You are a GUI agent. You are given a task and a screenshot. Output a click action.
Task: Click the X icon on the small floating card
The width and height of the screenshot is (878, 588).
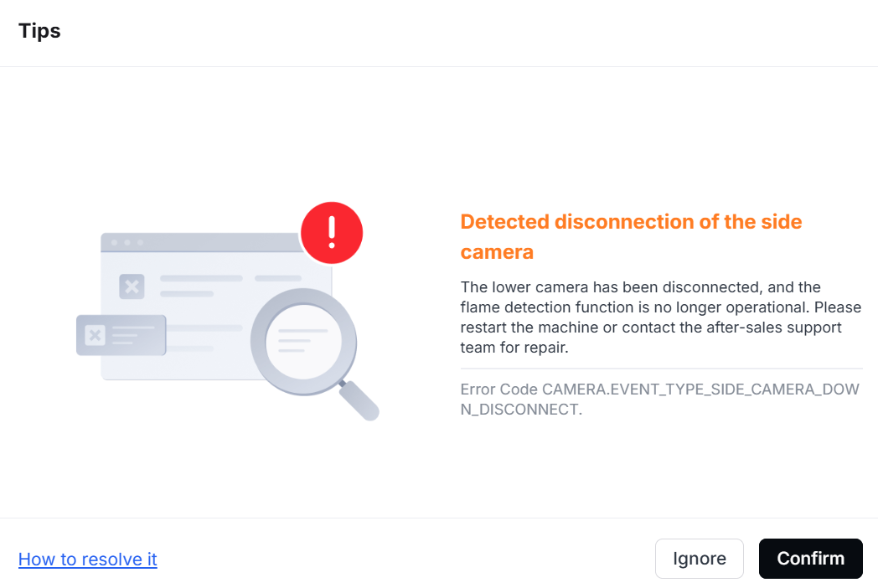pyautogui.click(x=95, y=335)
